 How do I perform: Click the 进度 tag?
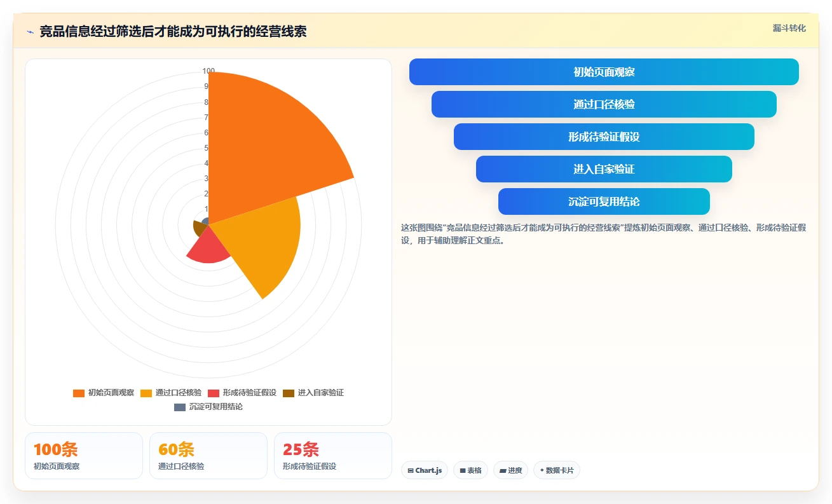point(510,470)
